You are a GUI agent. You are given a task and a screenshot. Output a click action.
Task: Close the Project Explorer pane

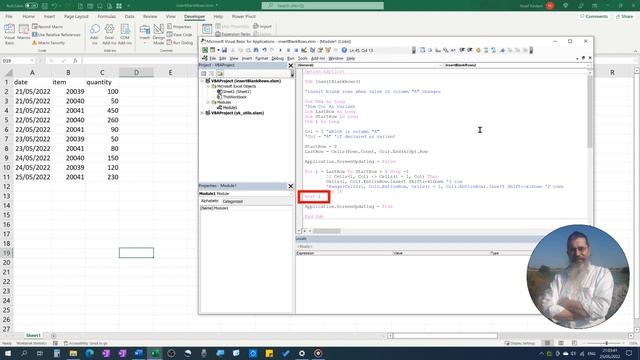291,65
